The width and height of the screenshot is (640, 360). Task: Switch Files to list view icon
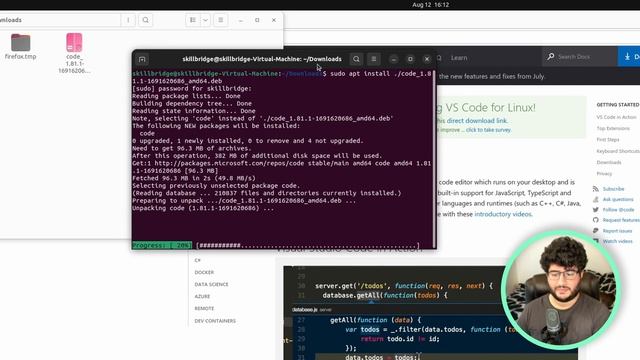click(x=193, y=20)
